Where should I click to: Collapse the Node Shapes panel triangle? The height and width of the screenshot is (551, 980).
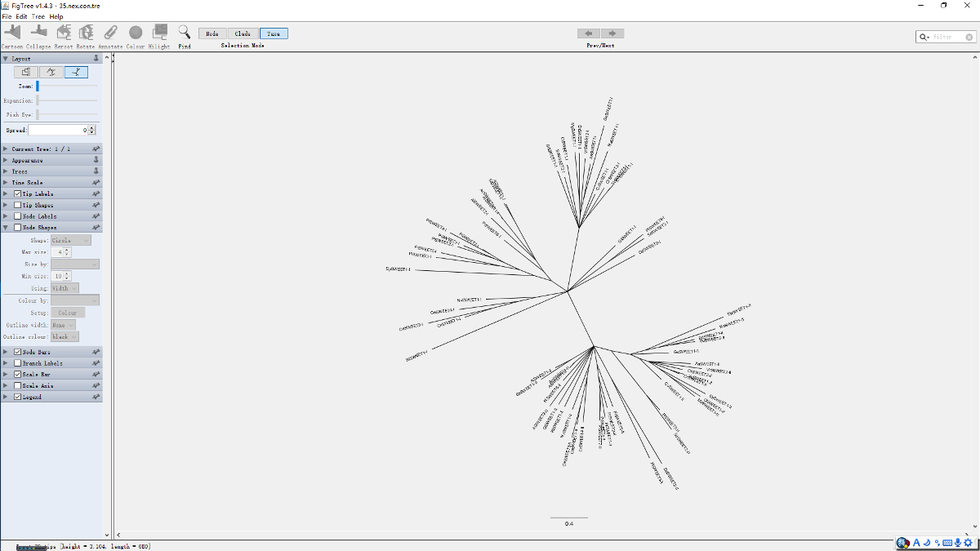tap(7, 228)
